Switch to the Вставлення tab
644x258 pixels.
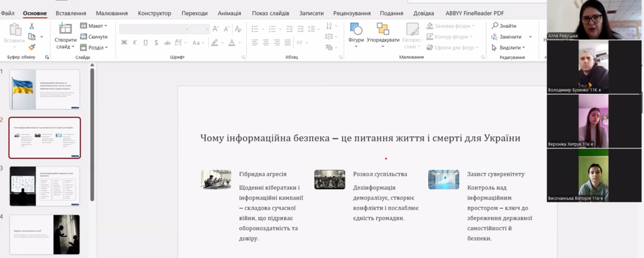(x=71, y=13)
